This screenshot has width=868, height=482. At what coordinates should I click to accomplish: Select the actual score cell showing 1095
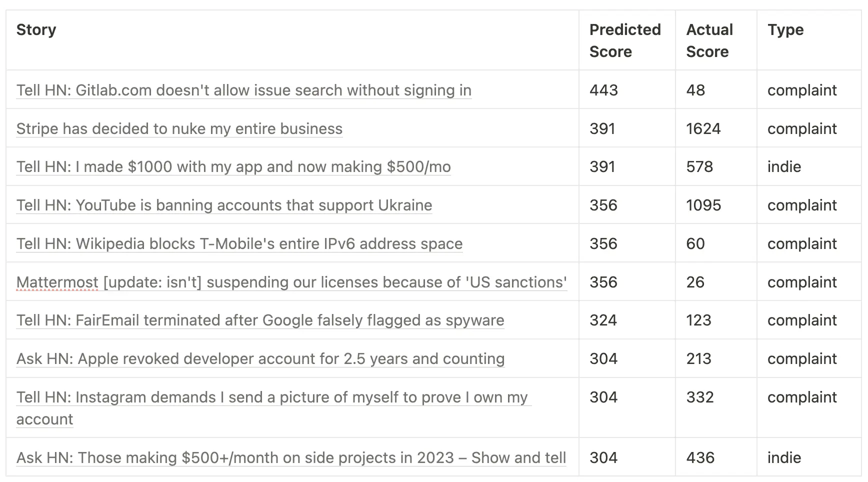pos(703,205)
